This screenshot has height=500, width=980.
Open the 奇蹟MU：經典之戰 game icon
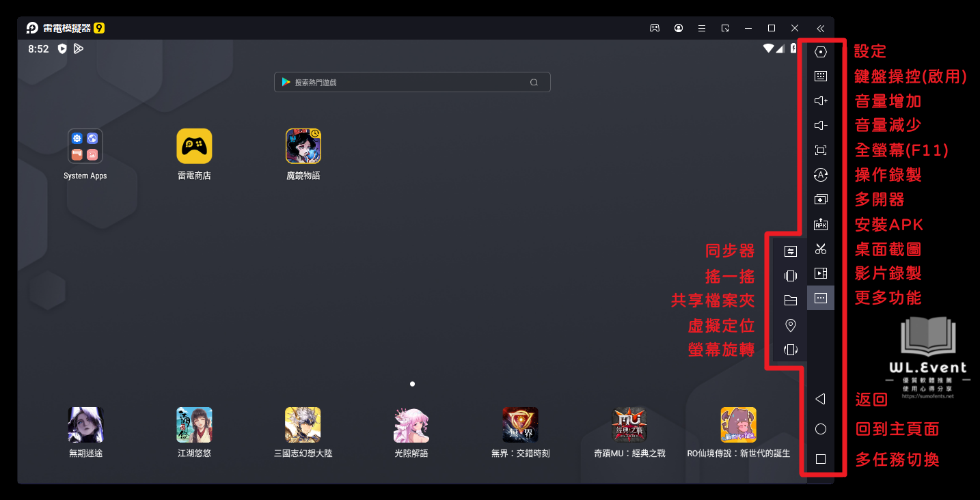click(x=629, y=425)
